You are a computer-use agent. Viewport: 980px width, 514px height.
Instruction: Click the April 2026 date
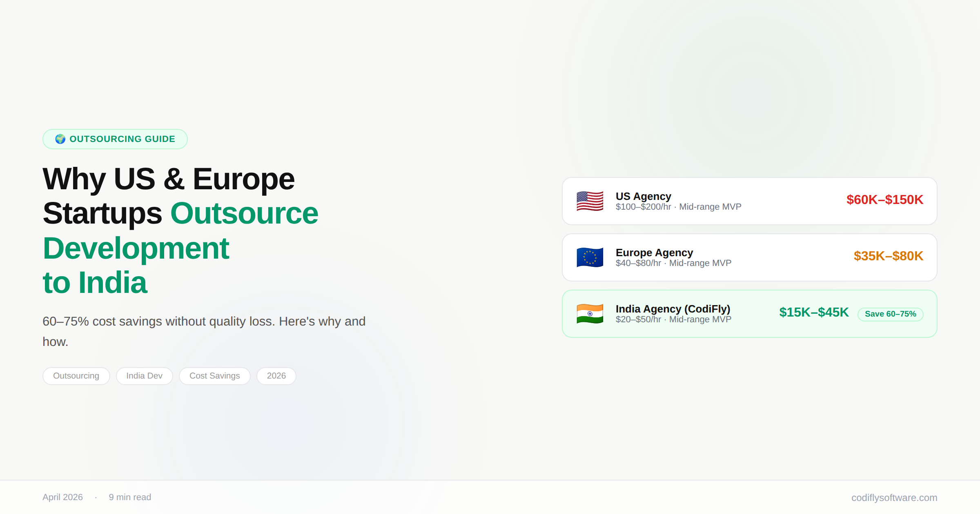coord(62,497)
